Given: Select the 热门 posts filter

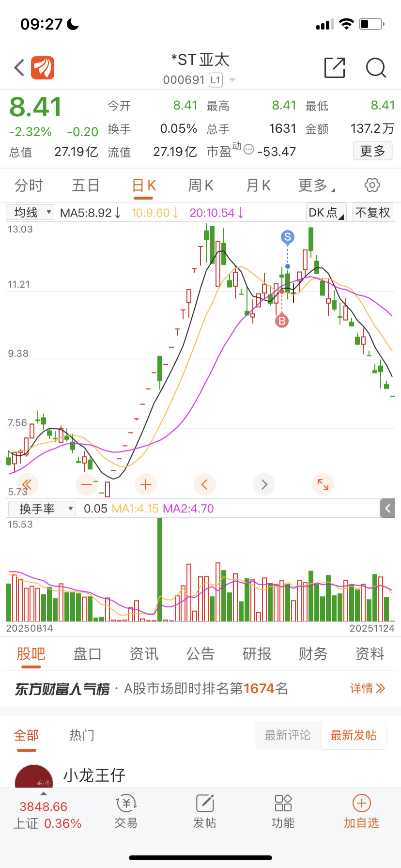Looking at the screenshot, I should (82, 735).
